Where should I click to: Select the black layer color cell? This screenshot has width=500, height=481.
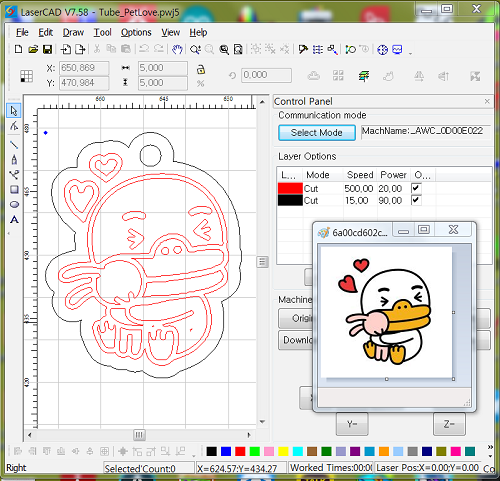tap(290, 200)
